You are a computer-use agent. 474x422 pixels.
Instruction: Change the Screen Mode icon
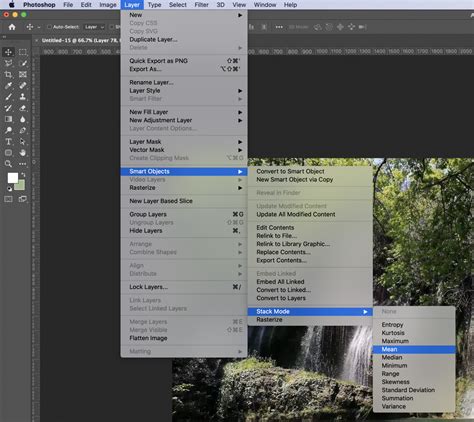point(23,199)
